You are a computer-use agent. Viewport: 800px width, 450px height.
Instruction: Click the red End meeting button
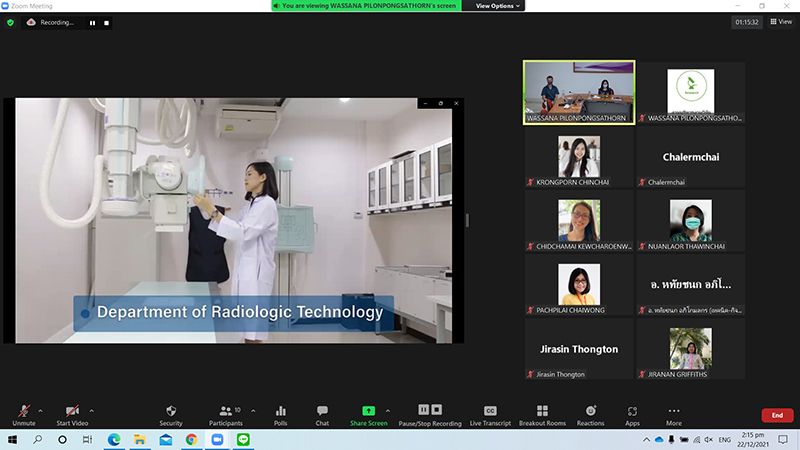[x=777, y=415]
